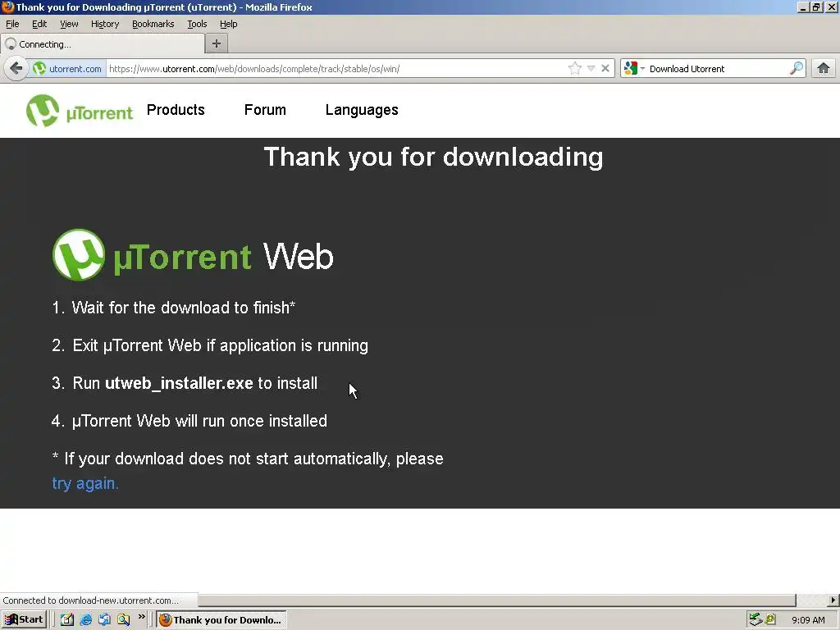Click the Download Utorrent search field
The height and width of the screenshot is (630, 840).
point(717,69)
